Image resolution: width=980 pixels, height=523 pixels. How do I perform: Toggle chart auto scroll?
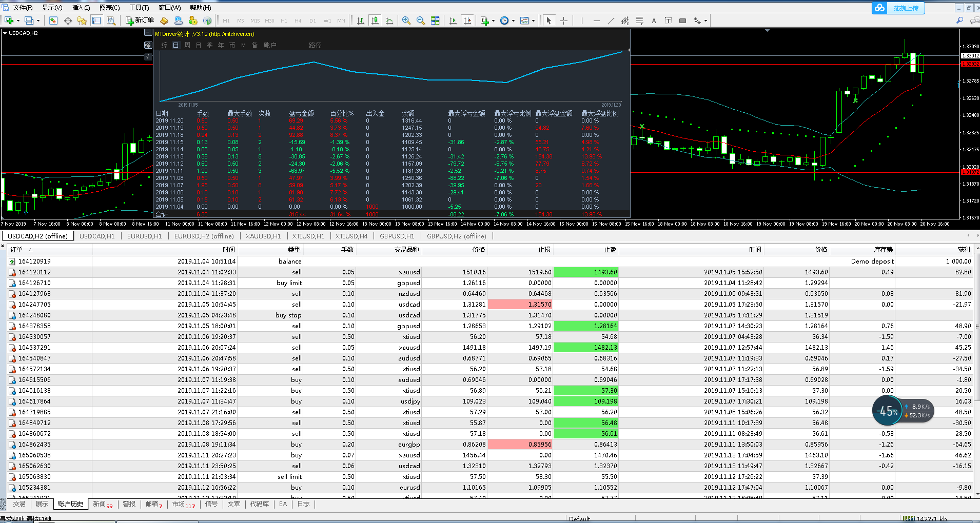(453, 21)
